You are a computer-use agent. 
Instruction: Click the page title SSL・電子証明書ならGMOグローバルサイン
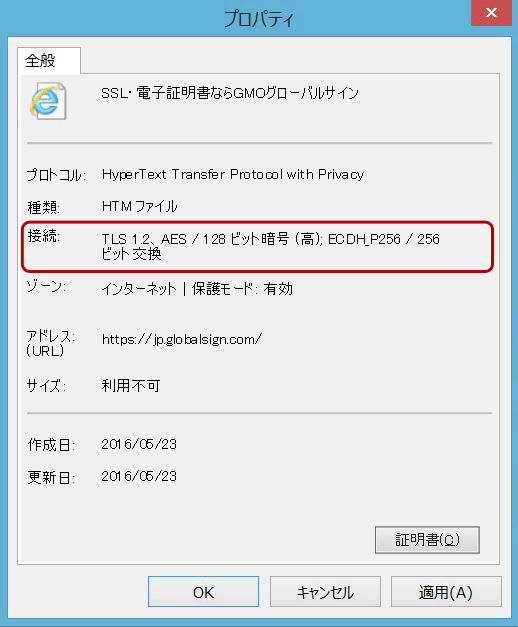[230, 93]
